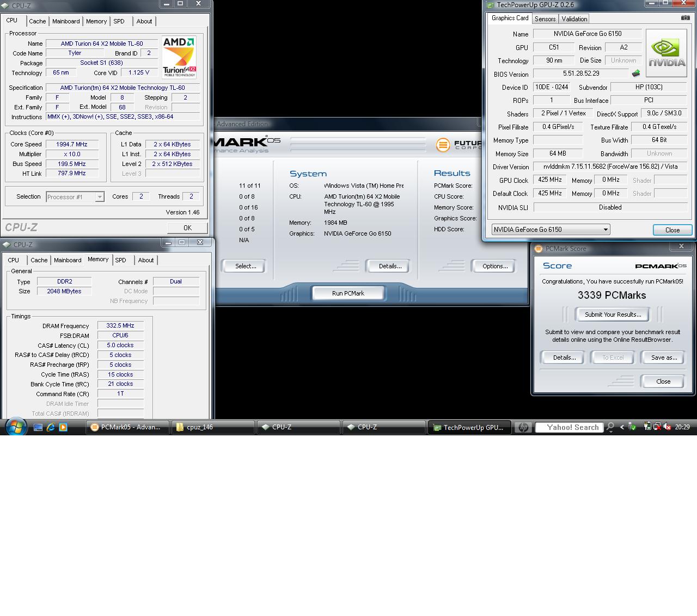
Task: Switch to PCMark05 taskbar button
Action: coord(127,427)
